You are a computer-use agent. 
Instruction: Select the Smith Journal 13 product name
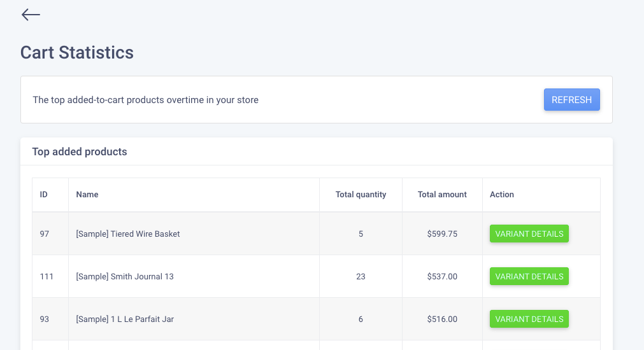pos(125,277)
